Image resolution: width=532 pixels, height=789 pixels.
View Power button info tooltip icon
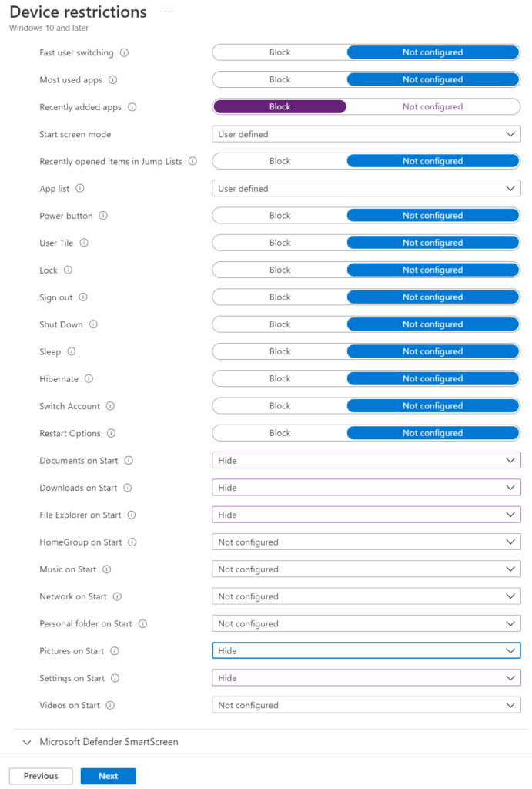[103, 216]
